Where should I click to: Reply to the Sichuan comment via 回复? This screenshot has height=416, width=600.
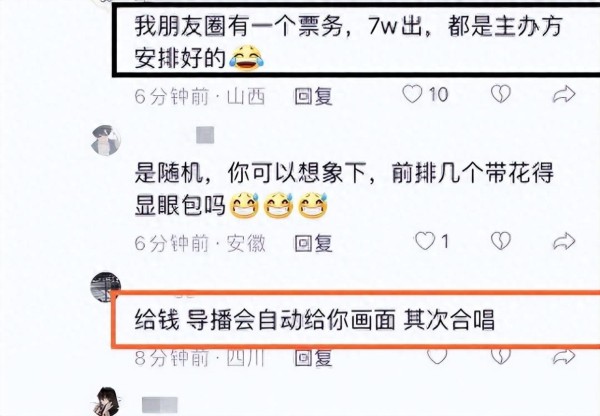point(313,358)
